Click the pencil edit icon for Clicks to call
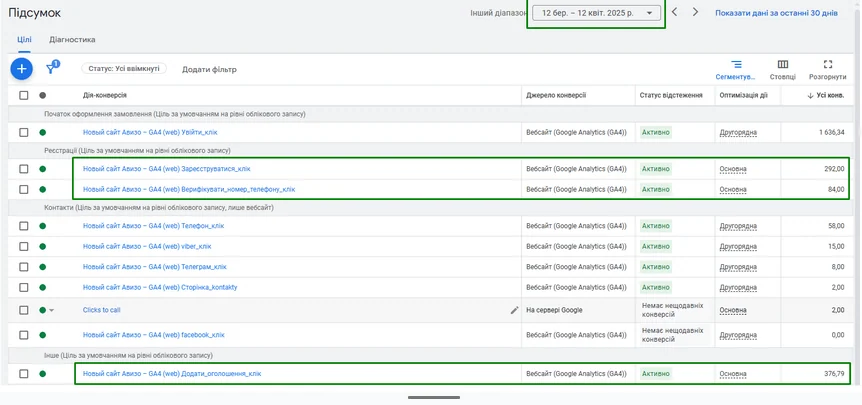This screenshot has height=405, width=862. [x=514, y=310]
